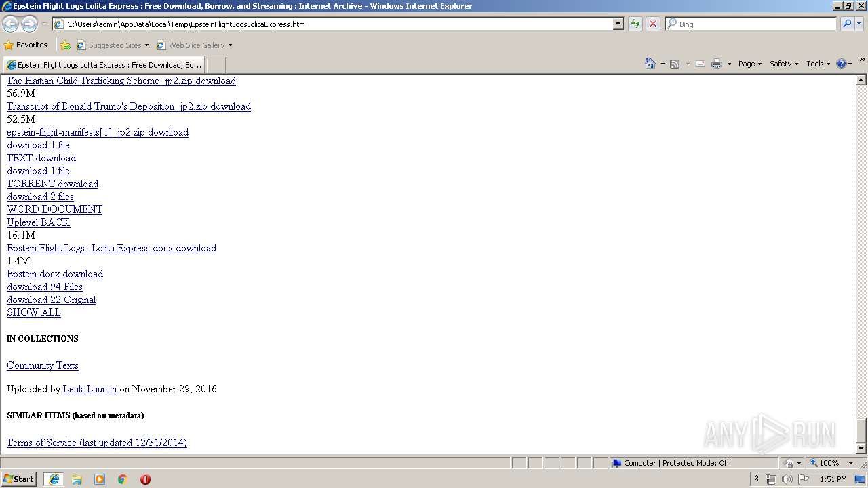This screenshot has height=488, width=868.
Task: Click epstein-flight-manifests[1]_jp2.zip download link
Action: click(x=98, y=132)
